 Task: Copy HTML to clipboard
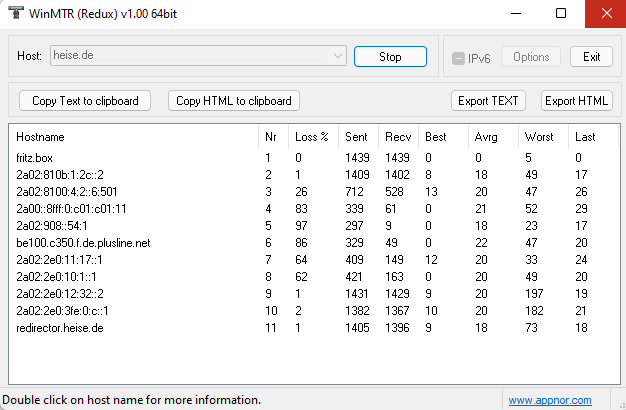pyautogui.click(x=234, y=100)
